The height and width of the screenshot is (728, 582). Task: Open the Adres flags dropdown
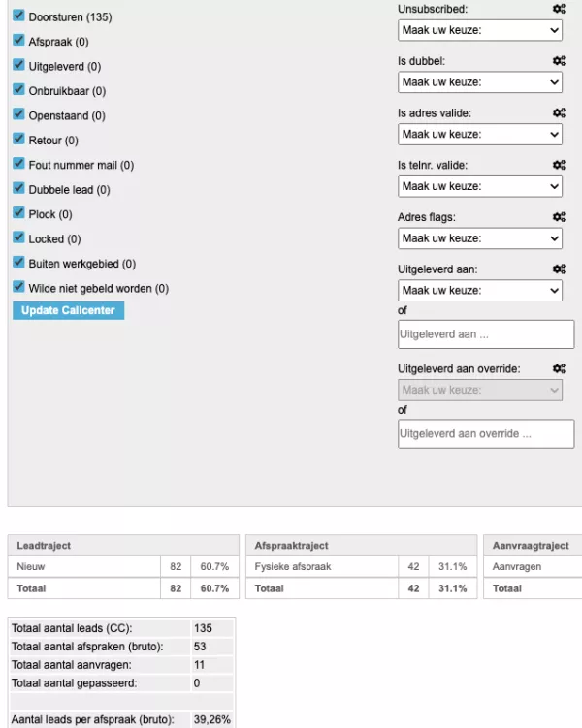tap(480, 238)
